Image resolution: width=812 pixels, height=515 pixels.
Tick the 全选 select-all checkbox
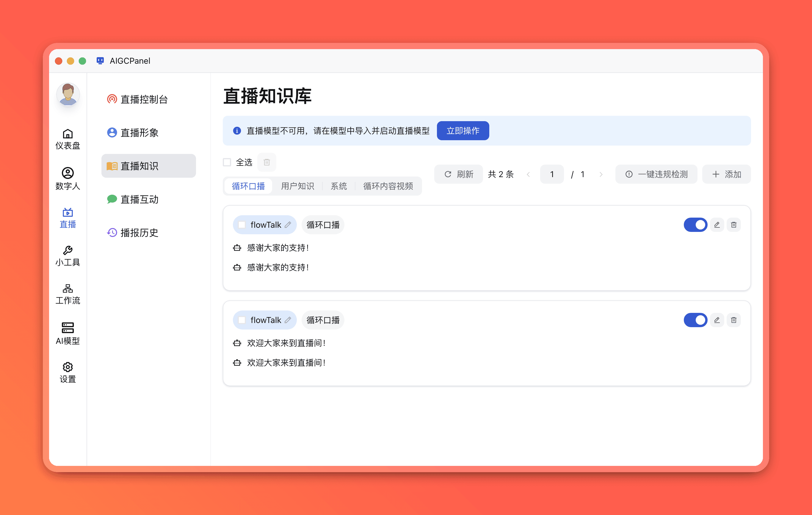pos(227,162)
